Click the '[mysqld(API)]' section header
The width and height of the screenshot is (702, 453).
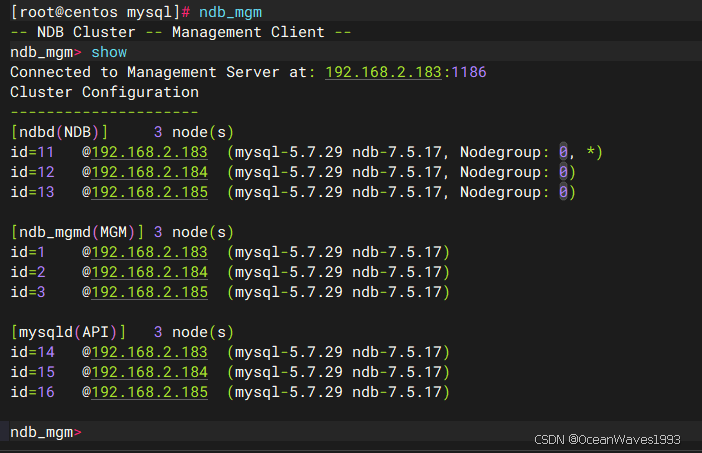tap(68, 332)
